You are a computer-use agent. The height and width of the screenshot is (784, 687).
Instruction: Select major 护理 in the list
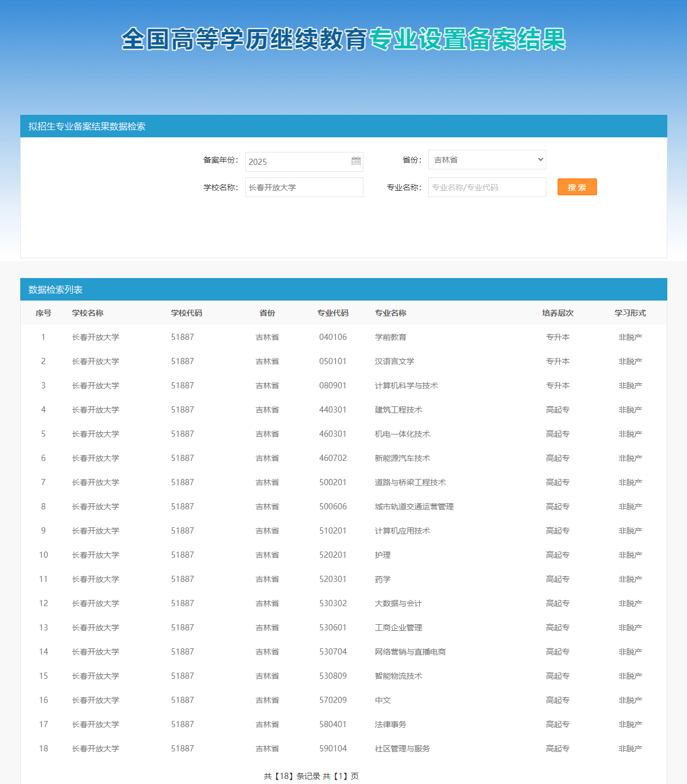tap(383, 555)
